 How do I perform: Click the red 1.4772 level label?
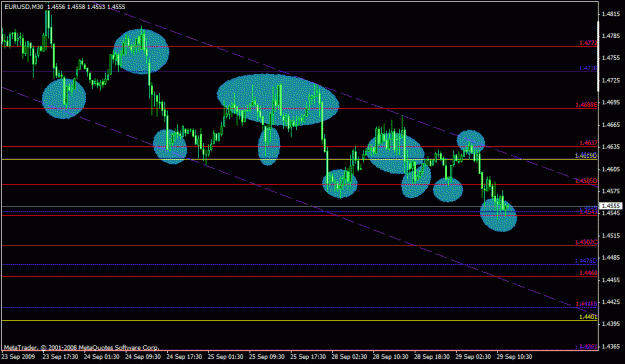[588, 42]
